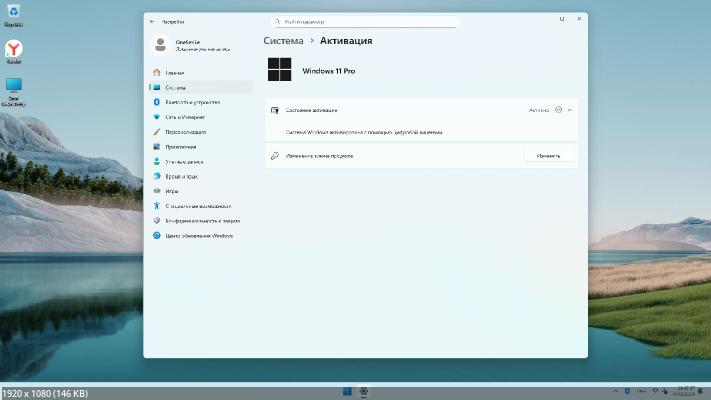This screenshot has height=400, width=711.
Task: Open the Windows Update section
Action: point(198,235)
